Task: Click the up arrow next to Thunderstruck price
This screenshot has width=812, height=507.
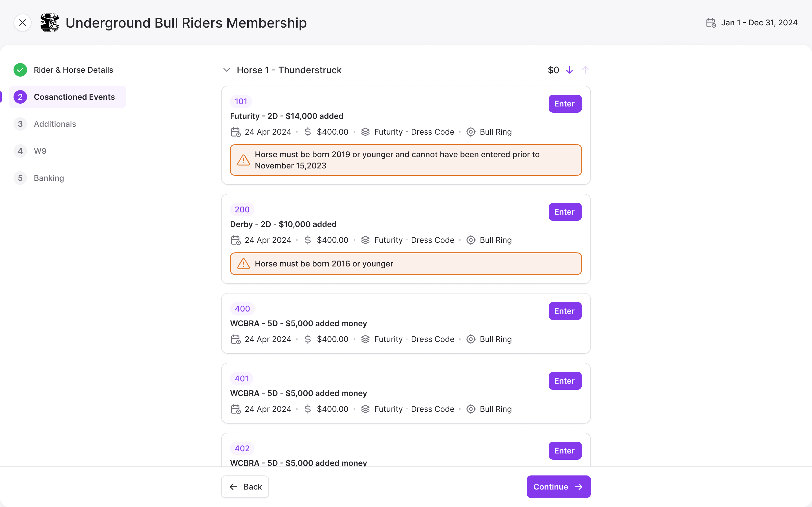Action: (585, 70)
